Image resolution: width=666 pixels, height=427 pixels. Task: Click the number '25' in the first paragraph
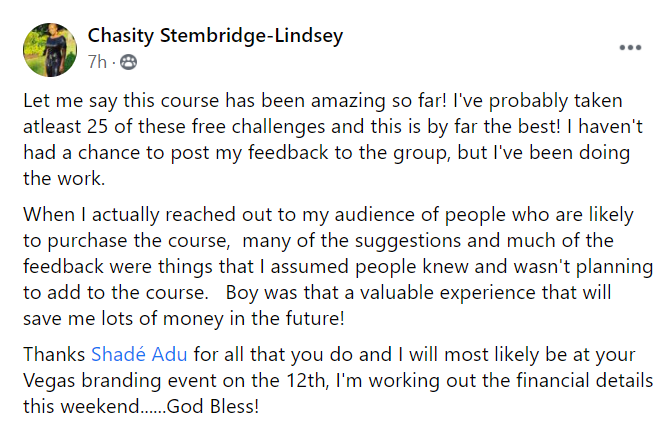tap(98, 127)
